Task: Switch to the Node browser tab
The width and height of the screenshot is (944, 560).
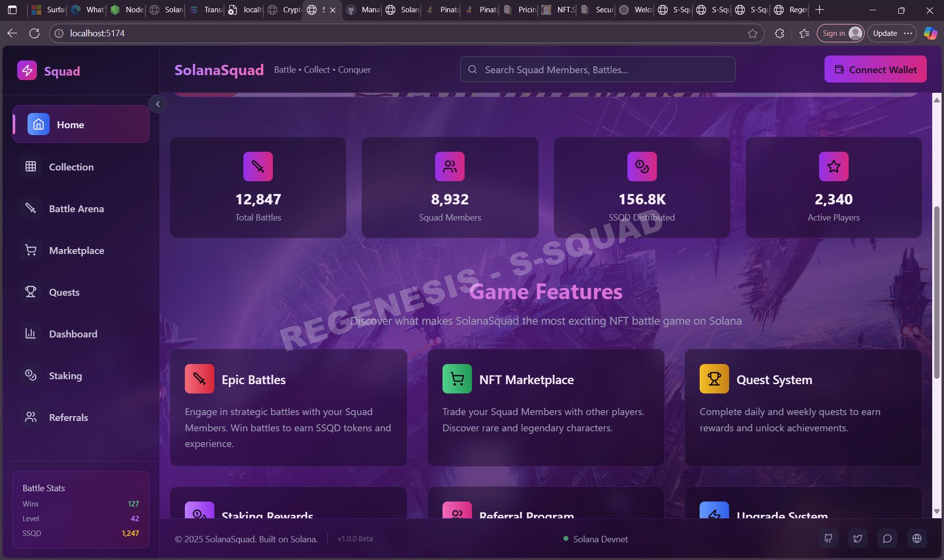Action: tap(127, 9)
